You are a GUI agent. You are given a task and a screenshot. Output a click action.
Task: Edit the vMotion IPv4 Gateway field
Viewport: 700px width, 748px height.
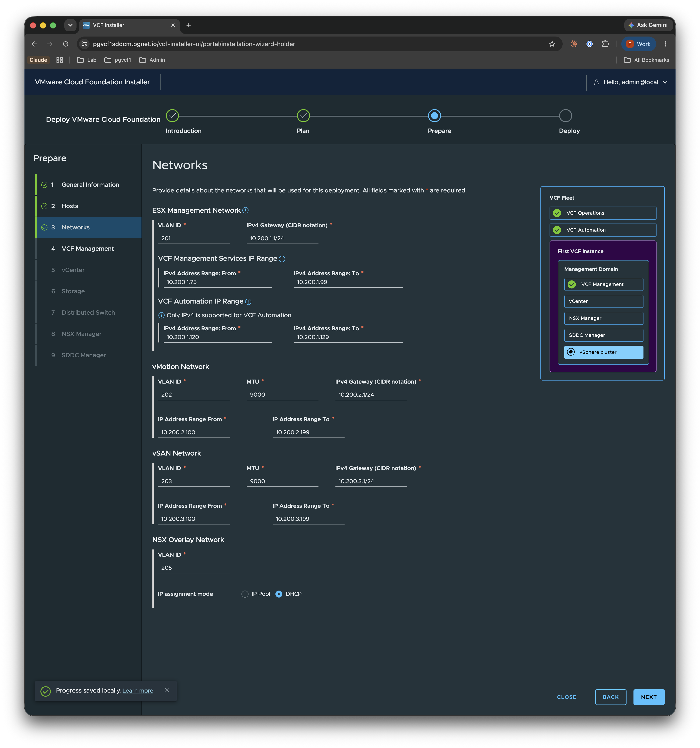371,395
